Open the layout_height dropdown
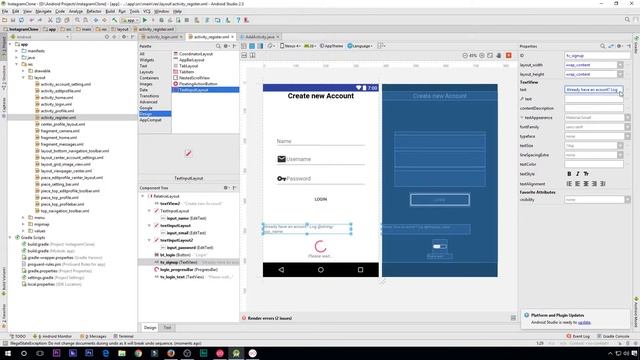This screenshot has width=640, height=360. pyautogui.click(x=620, y=74)
